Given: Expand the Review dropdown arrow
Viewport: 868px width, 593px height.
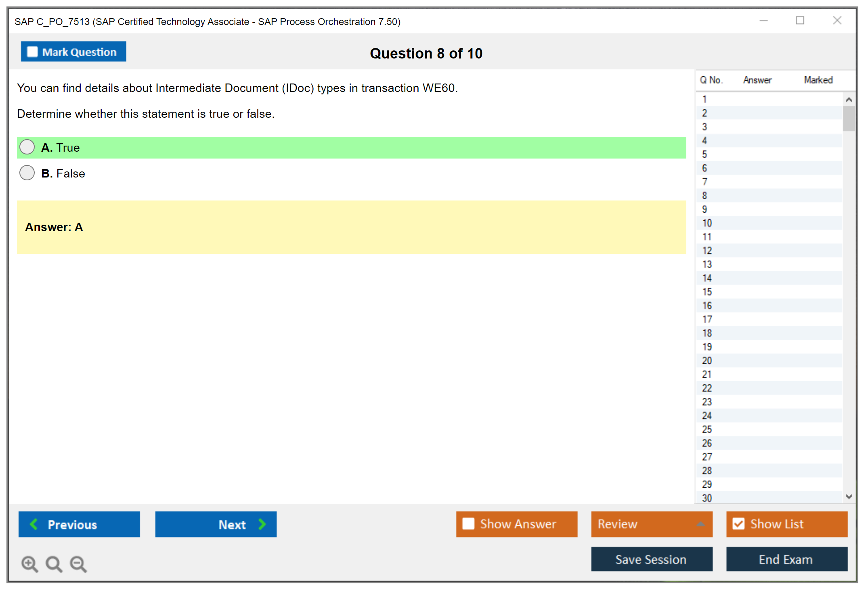Looking at the screenshot, I should click(x=700, y=524).
